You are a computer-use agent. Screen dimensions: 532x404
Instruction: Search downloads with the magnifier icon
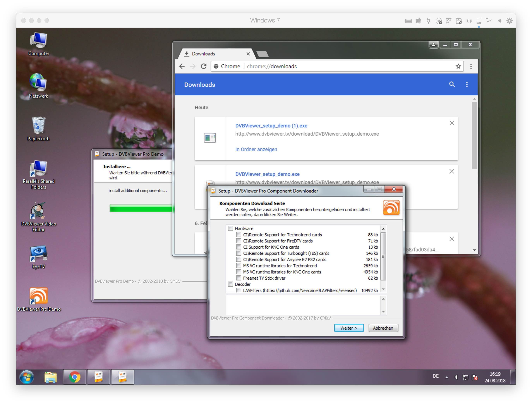click(x=452, y=84)
